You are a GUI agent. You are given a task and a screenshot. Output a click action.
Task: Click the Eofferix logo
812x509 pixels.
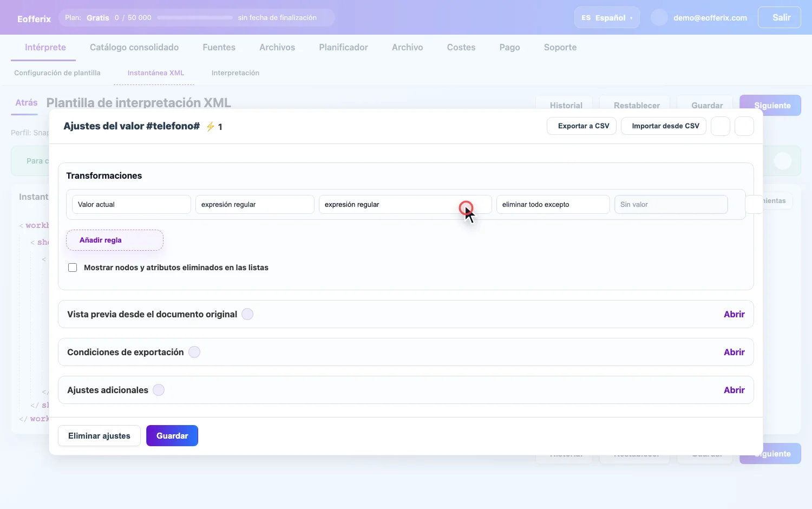(34, 19)
